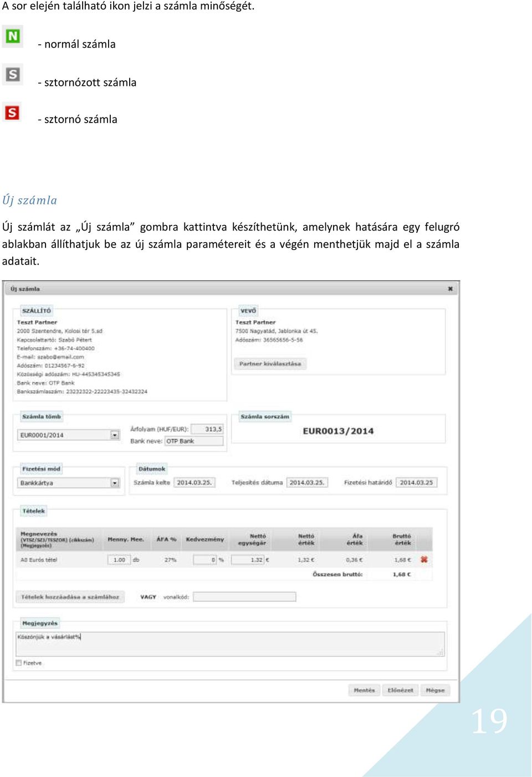Click the red S storno invoice icon
The image size is (532, 777).
[x=12, y=113]
